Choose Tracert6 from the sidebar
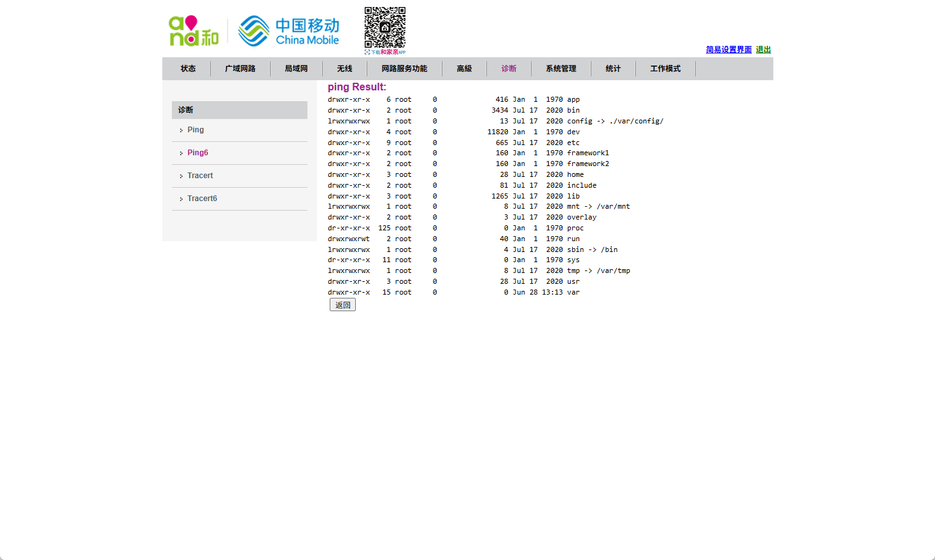 [x=202, y=199]
